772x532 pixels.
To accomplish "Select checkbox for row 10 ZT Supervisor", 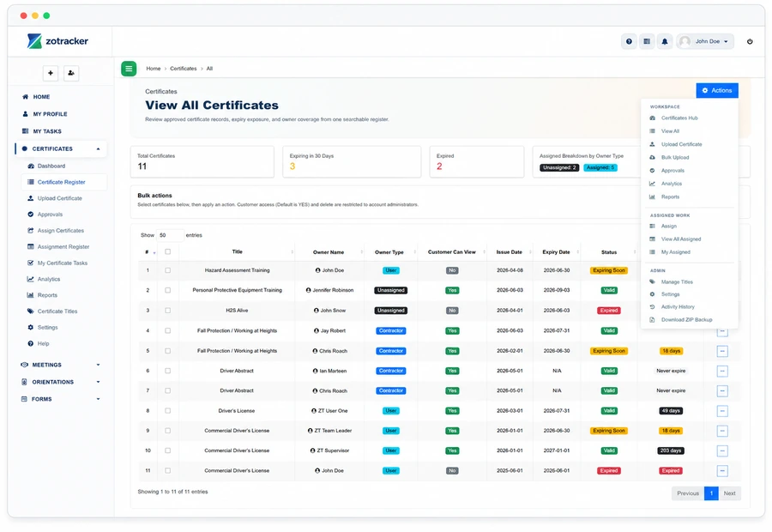I will coord(168,450).
